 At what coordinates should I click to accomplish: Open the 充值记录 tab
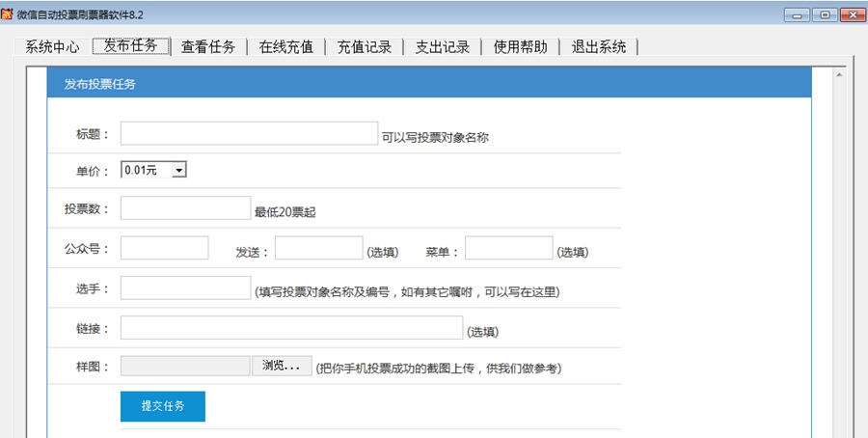coord(365,46)
